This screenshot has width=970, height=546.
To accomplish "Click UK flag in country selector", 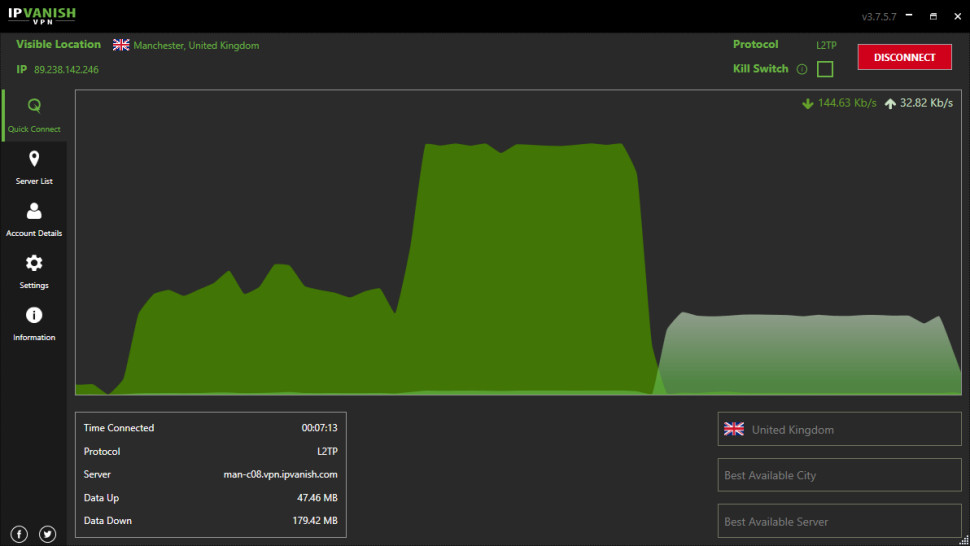I will pyautogui.click(x=734, y=429).
